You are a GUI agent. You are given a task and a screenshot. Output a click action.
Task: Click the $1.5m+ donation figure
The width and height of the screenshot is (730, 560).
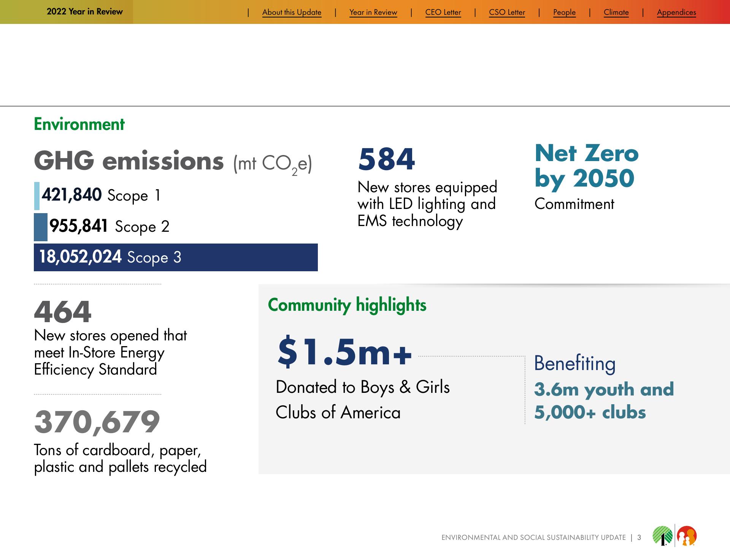click(x=344, y=352)
